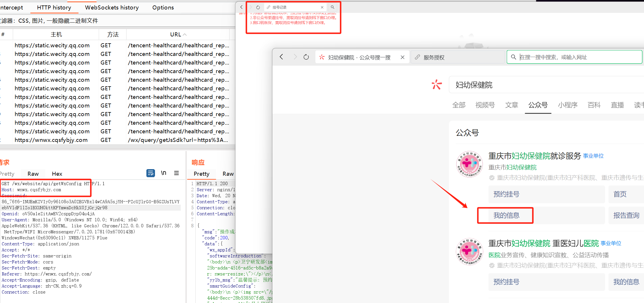Screen dimensions: 644x303
Task: Select the wnwx.cqsfybjy.com history row
Action: pos(117,140)
